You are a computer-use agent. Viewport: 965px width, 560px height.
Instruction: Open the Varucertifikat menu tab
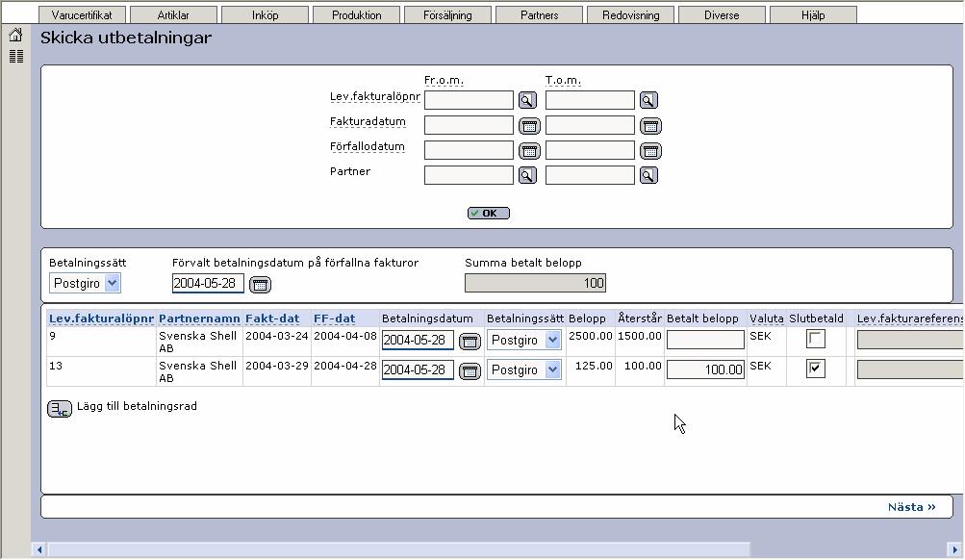pos(82,14)
